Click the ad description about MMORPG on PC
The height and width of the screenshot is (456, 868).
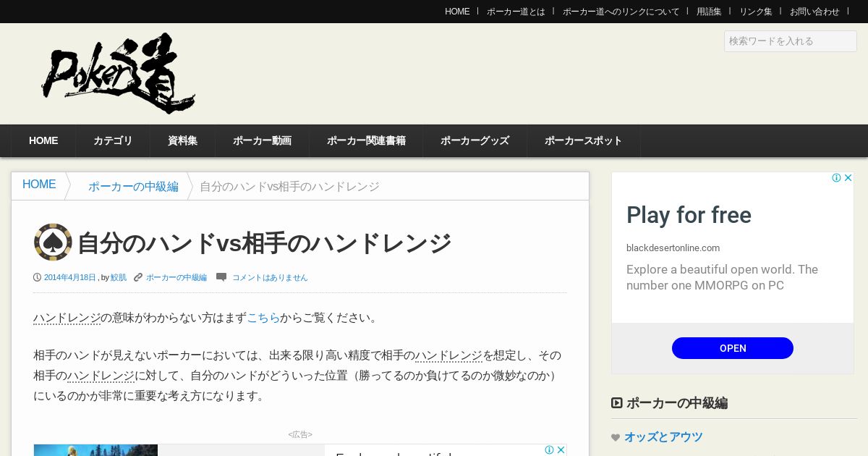tap(722, 277)
